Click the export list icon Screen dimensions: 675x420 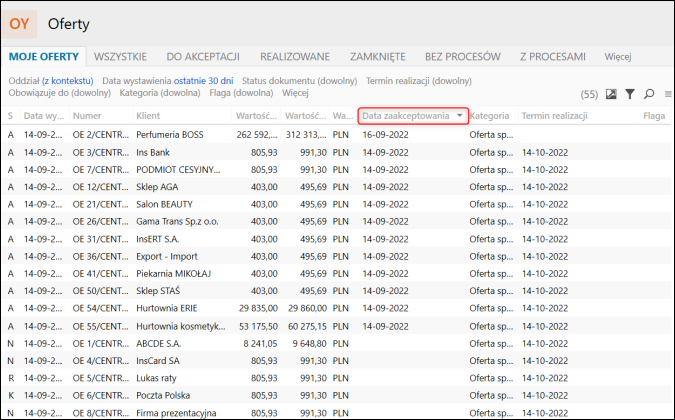611,94
